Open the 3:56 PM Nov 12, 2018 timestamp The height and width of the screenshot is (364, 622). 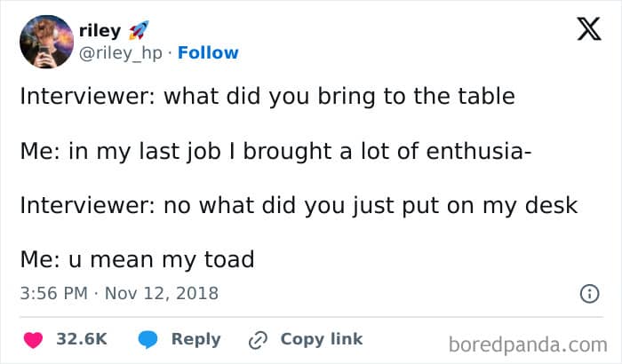(118, 292)
